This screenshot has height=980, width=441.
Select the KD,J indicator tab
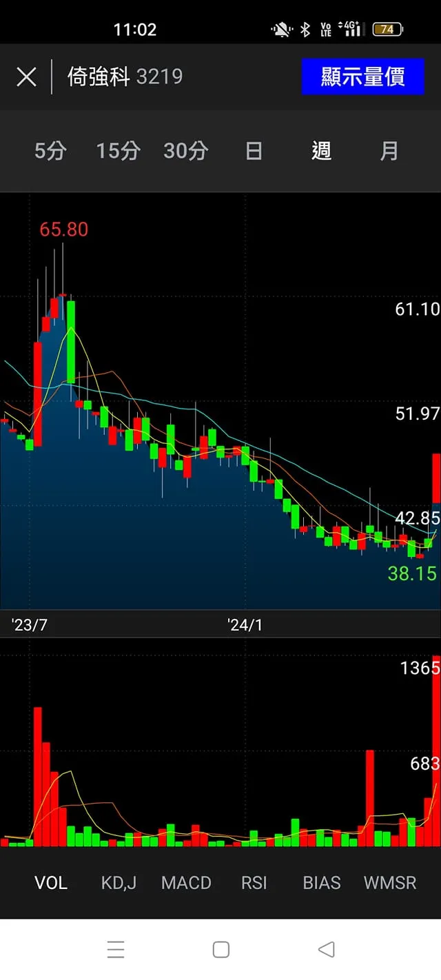(119, 883)
